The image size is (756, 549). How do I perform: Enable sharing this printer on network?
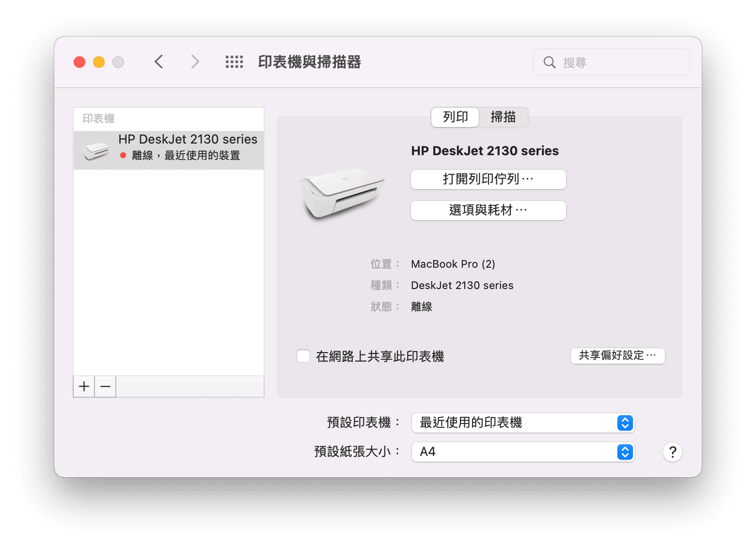tap(303, 356)
